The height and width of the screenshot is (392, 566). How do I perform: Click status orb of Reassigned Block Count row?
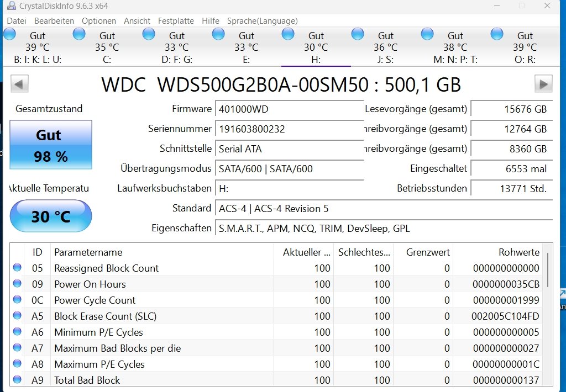pyautogui.click(x=17, y=267)
